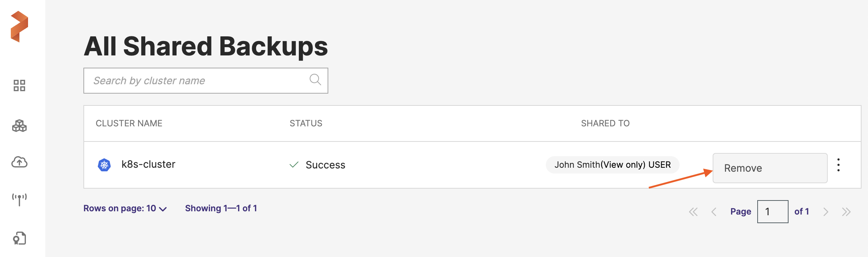Click the green Success checkmark icon
The width and height of the screenshot is (868, 257).
click(294, 165)
